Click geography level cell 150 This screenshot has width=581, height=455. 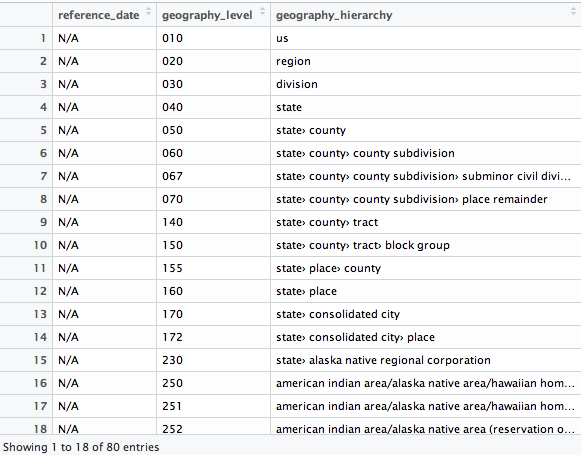[x=213, y=245]
